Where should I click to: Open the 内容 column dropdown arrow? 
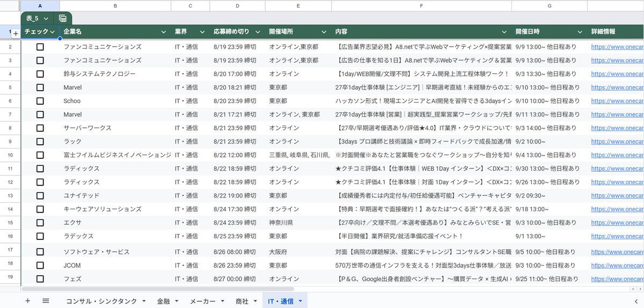pos(504,32)
